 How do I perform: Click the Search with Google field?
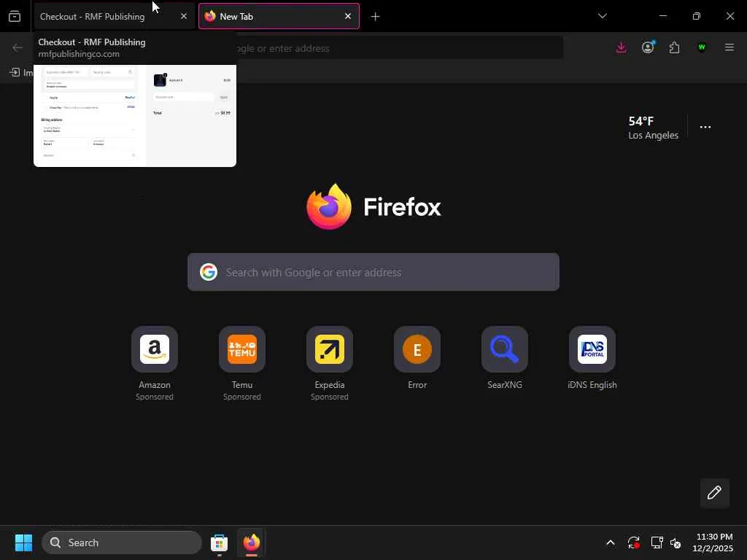[x=373, y=272]
